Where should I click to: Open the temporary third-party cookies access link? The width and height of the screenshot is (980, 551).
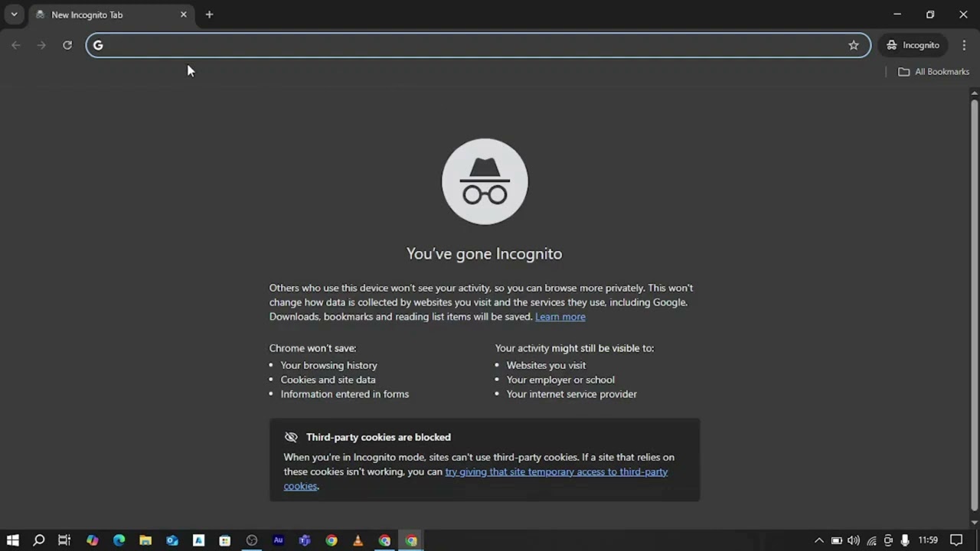tap(476, 479)
